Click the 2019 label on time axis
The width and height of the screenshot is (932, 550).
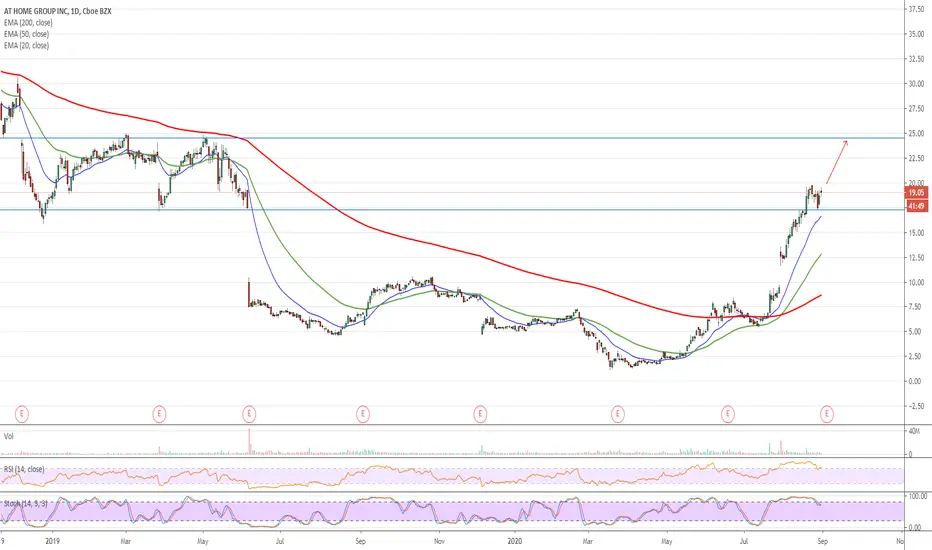[53, 542]
